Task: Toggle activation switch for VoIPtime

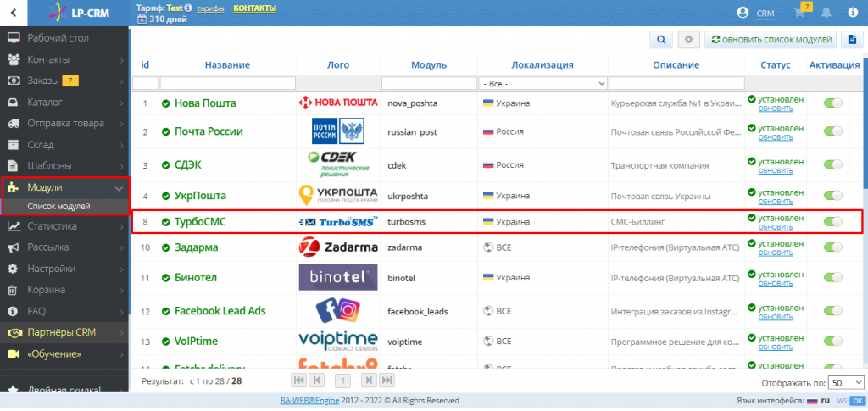Action: click(x=833, y=342)
